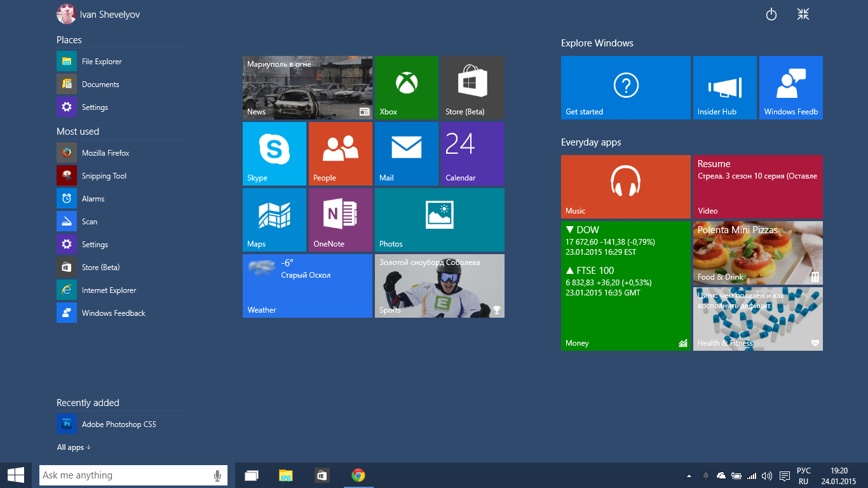Viewport: 868px width, 488px height.
Task: Open Windows Feedback in the Most used list
Action: [121, 313]
